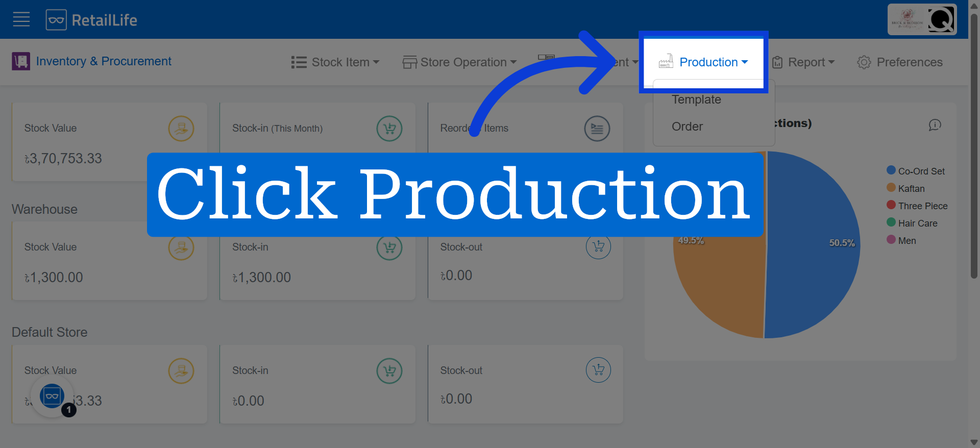The height and width of the screenshot is (448, 980).
Task: Click the Default Store Stock-out value ৳0.00
Action: [456, 399]
